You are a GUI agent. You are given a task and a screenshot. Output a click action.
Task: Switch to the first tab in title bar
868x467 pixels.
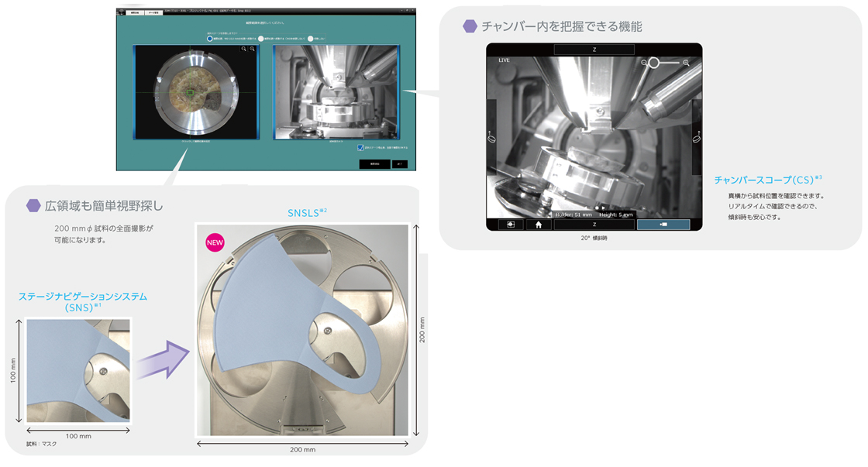coord(134,13)
